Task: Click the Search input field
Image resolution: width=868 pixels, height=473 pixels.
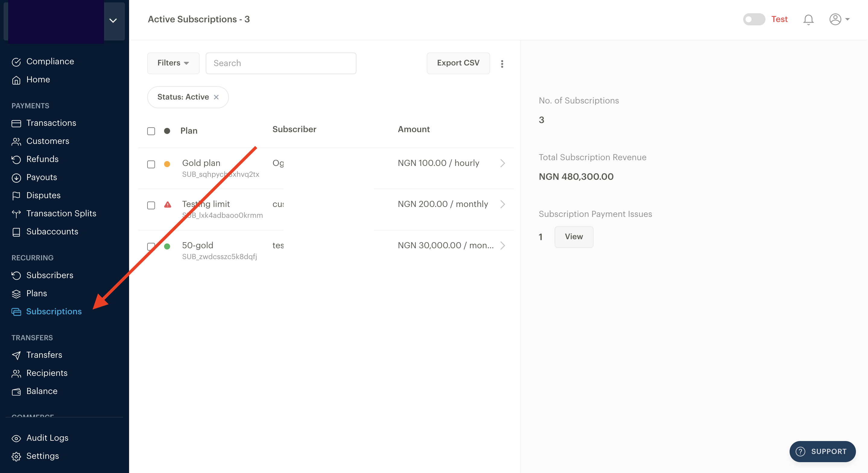Action: pyautogui.click(x=281, y=63)
